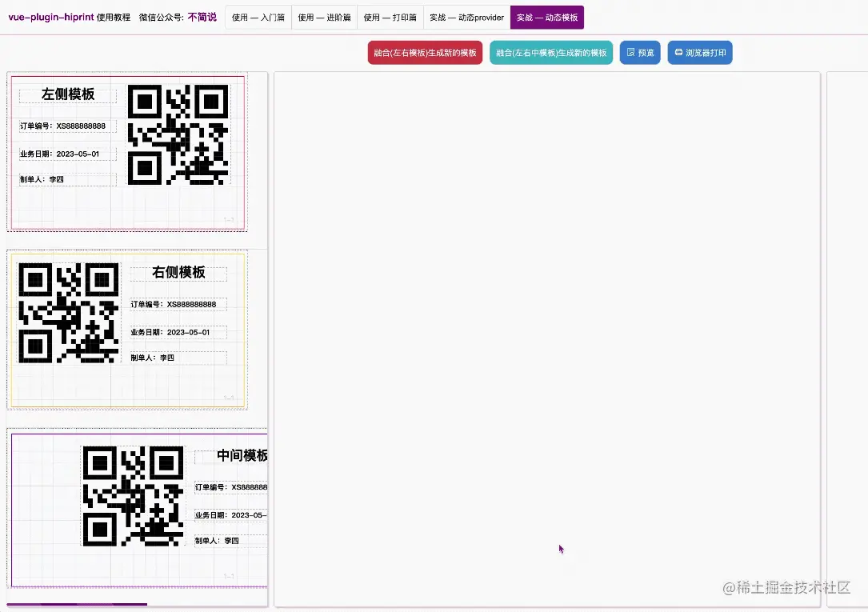Viewport: 868px width, 612px height.
Task: Select the 制单人 field in the right template
Action: (x=178, y=358)
